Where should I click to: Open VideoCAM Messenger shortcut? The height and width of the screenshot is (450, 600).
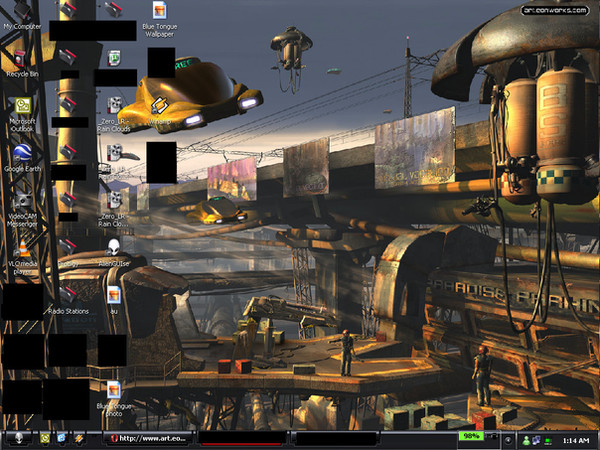coord(22,209)
